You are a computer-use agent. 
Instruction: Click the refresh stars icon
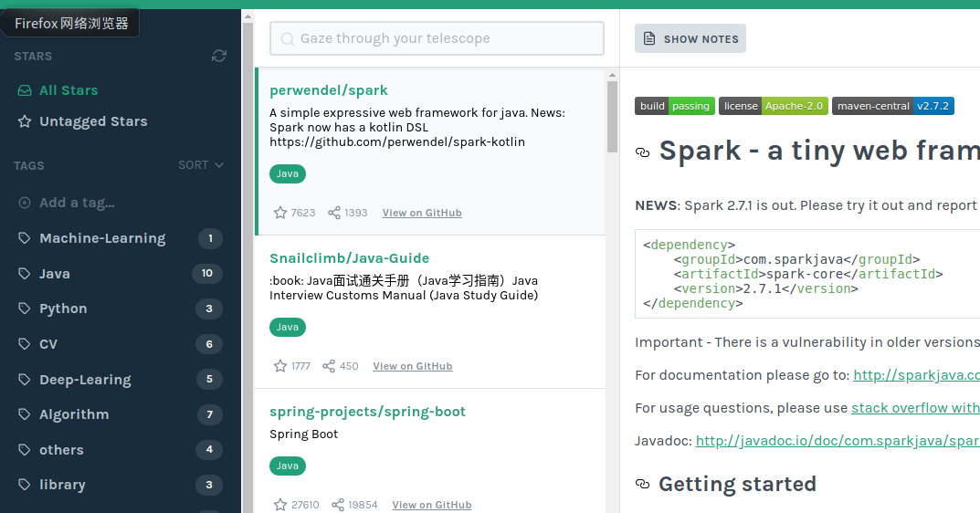pos(219,57)
